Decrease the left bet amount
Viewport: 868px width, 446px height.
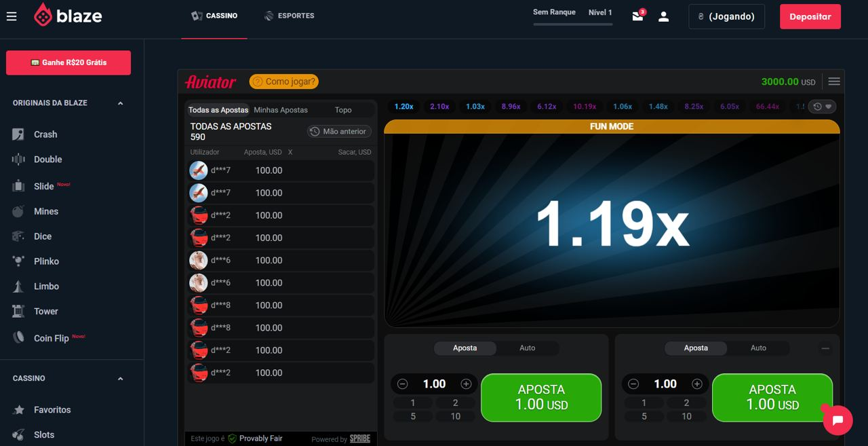(x=403, y=384)
